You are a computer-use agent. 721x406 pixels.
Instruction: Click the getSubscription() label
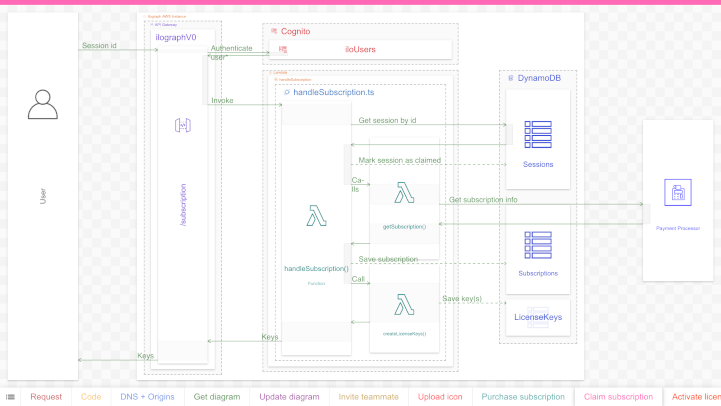[404, 227]
